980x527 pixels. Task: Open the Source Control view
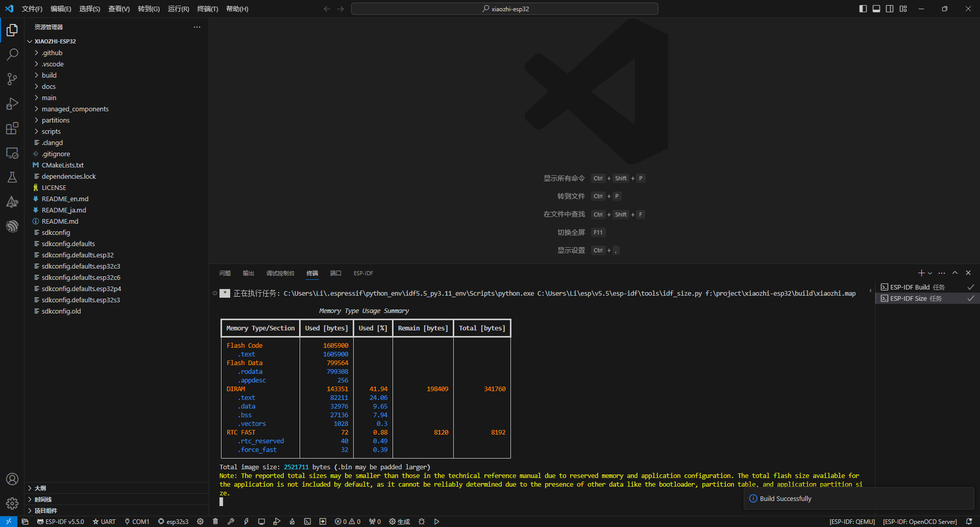(x=12, y=79)
